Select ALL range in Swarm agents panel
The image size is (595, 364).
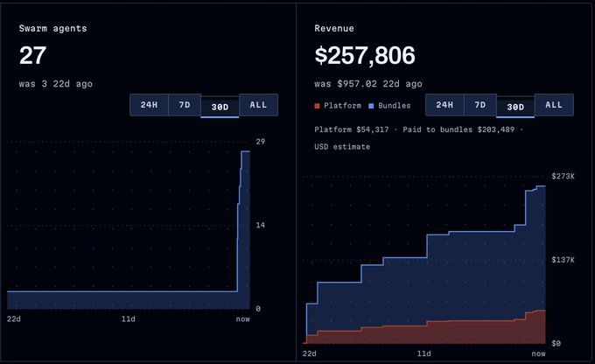pyautogui.click(x=258, y=105)
